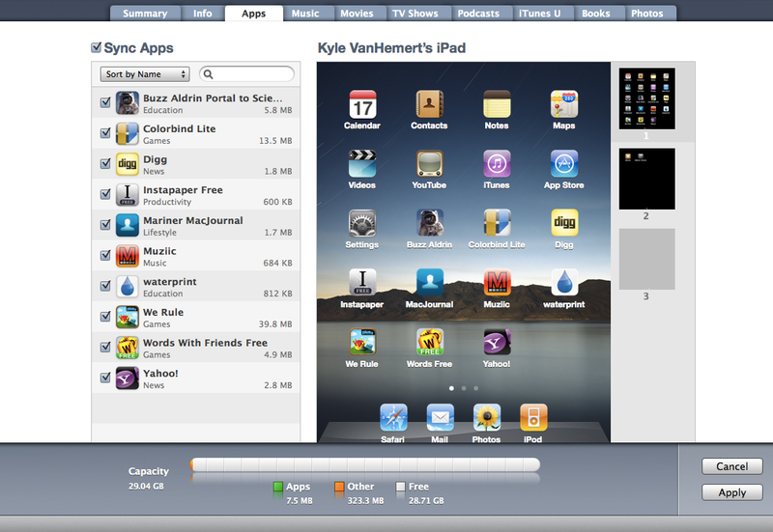Select the Contacts app icon

pos(429,104)
